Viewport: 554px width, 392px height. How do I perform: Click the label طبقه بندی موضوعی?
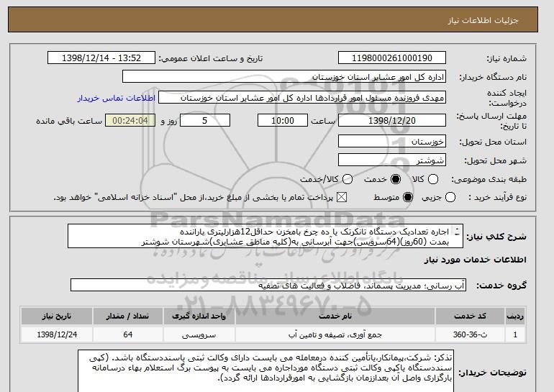(x=489, y=179)
